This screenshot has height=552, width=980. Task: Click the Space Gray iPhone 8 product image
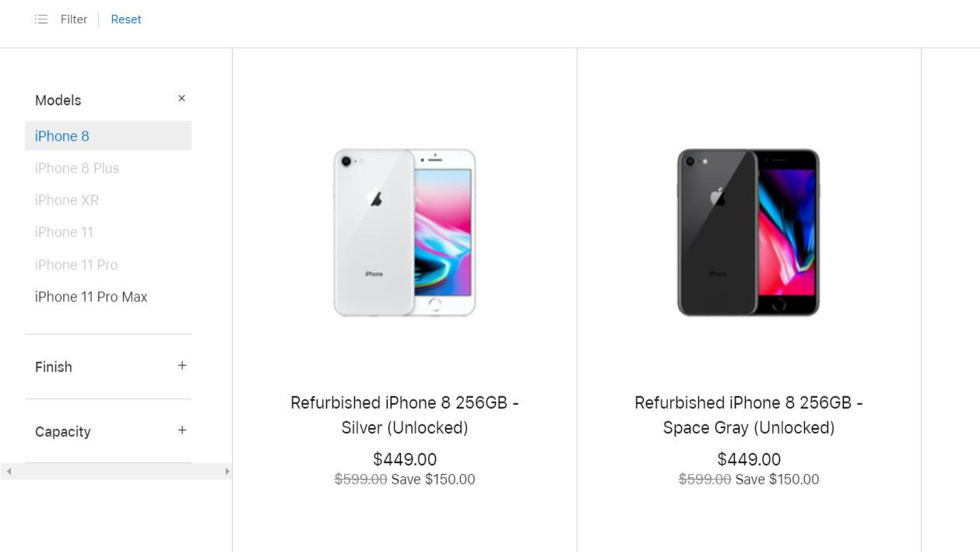(748, 231)
